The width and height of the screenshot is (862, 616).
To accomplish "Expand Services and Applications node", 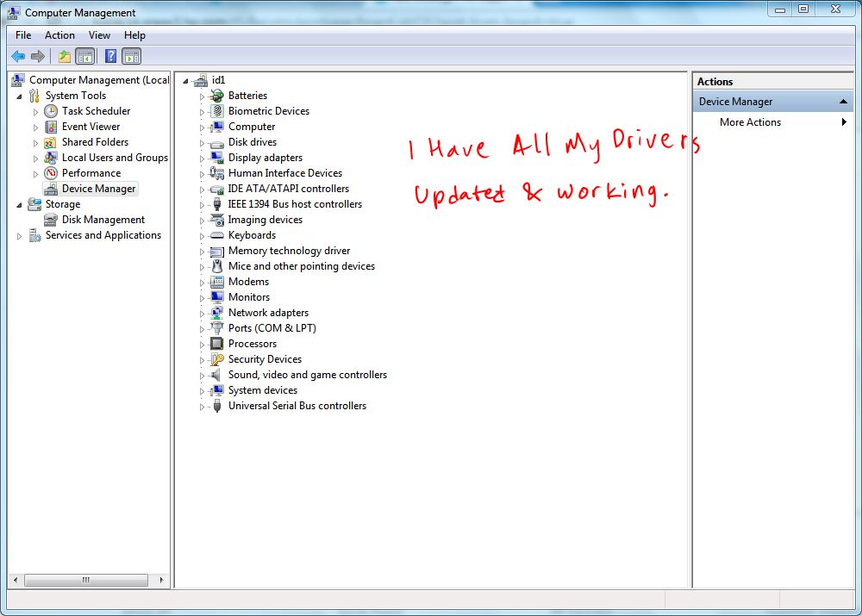I will 20,236.
